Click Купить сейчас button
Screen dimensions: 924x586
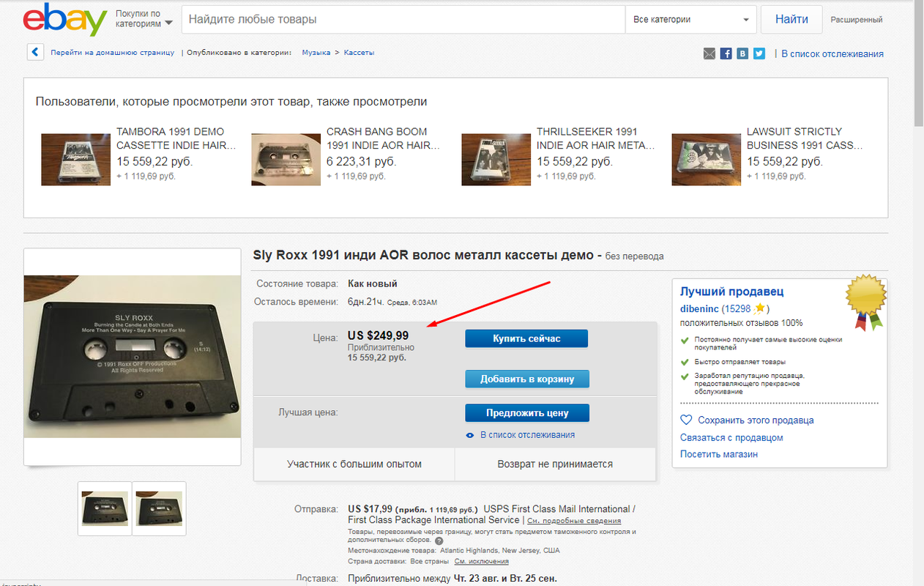[526, 338]
